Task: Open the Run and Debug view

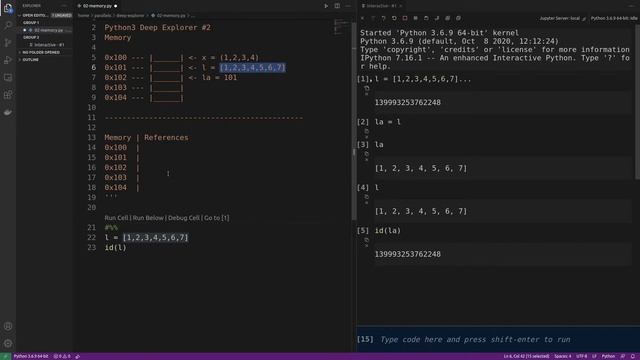Action: click(8, 60)
